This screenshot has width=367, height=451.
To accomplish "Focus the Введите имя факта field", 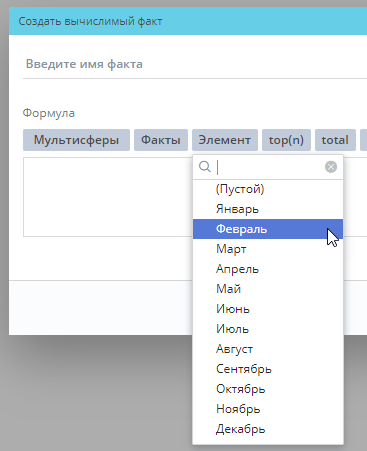I will click(x=195, y=64).
